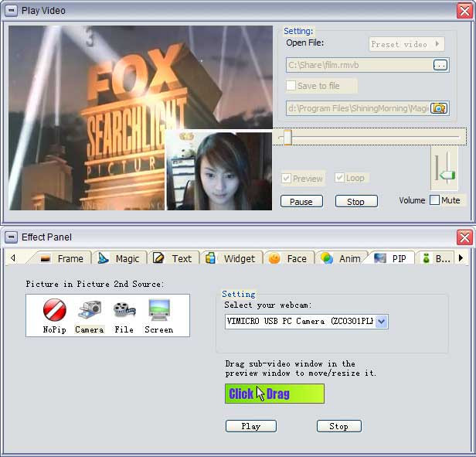Open the partially shown B... tab
This screenshot has width=476, height=457.
pyautogui.click(x=435, y=258)
